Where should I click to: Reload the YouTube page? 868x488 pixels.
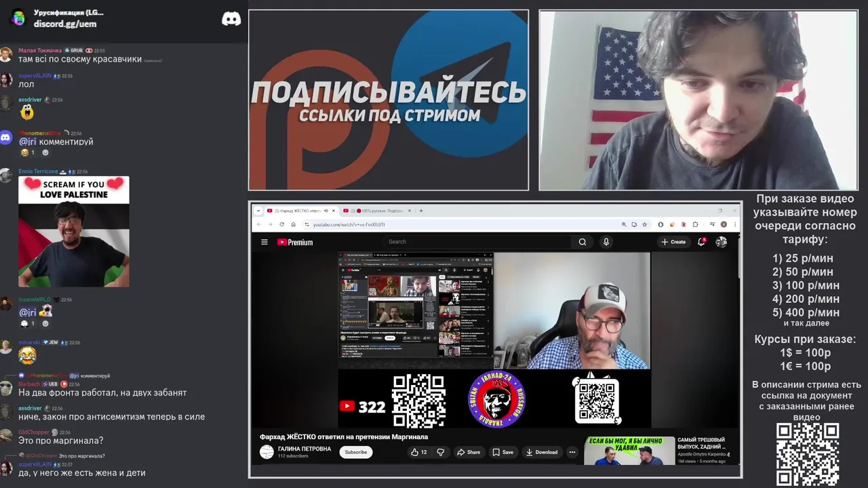coord(281,224)
